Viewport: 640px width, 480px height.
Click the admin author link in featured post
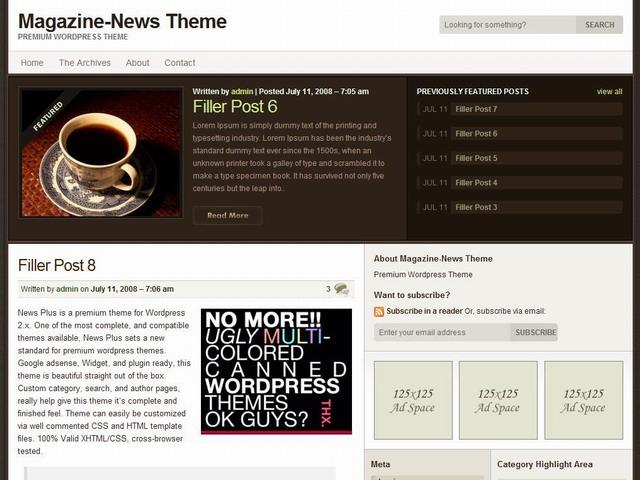pyautogui.click(x=242, y=91)
